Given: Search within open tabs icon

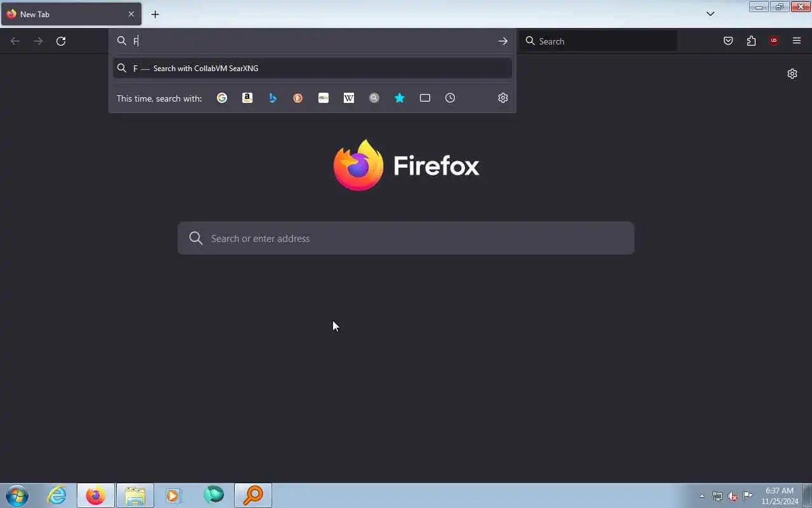Looking at the screenshot, I should [x=425, y=98].
